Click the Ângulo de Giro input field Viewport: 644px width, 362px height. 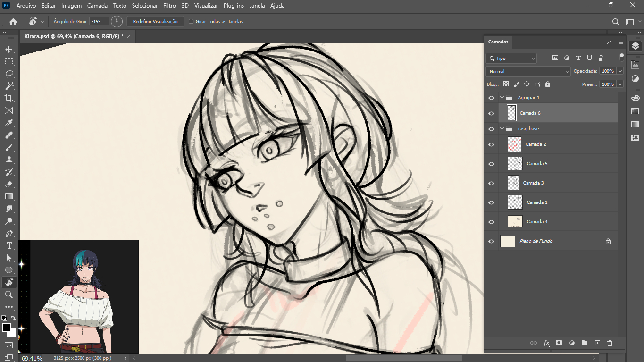(x=99, y=21)
